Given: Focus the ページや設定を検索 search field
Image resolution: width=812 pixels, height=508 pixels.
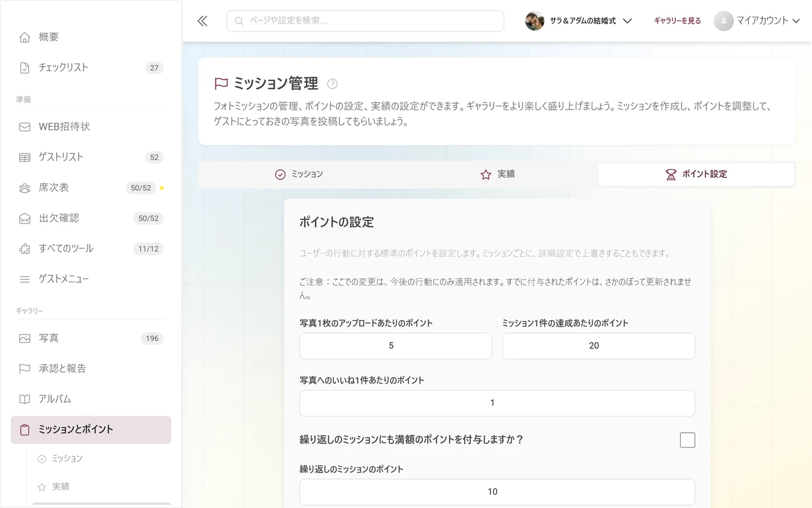Looking at the screenshot, I should 365,21.
